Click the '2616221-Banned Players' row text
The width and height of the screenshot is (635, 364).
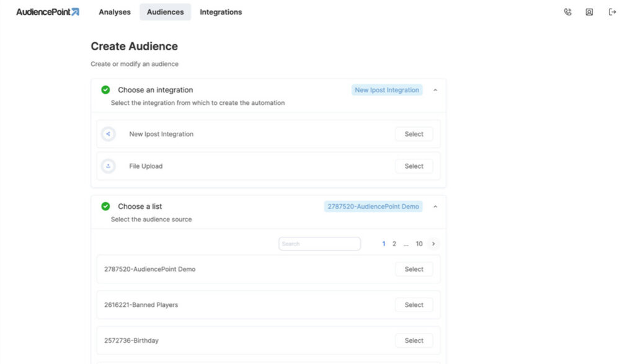tap(141, 305)
